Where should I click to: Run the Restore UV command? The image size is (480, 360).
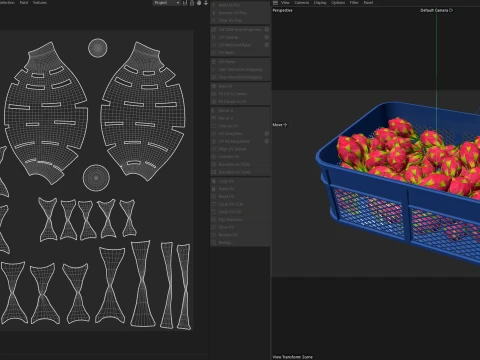point(240,235)
